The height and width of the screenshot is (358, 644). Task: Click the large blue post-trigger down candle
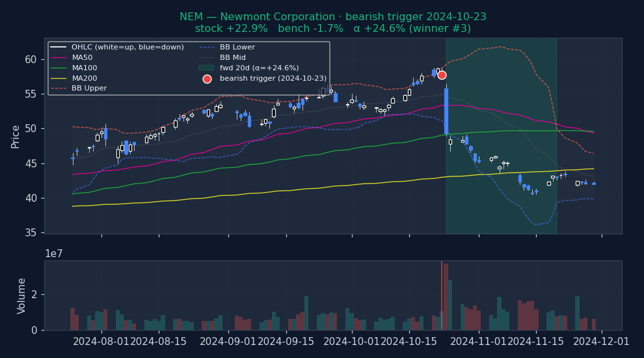tap(446, 111)
